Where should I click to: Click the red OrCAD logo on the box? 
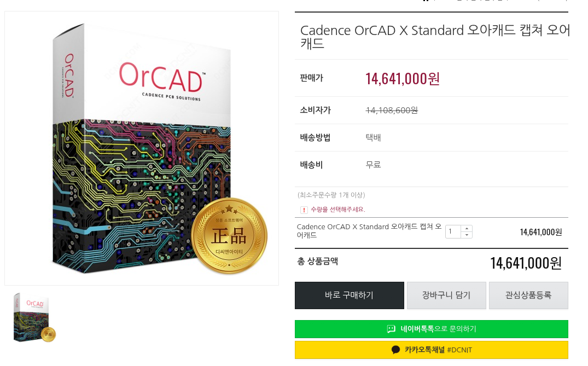coord(161,78)
